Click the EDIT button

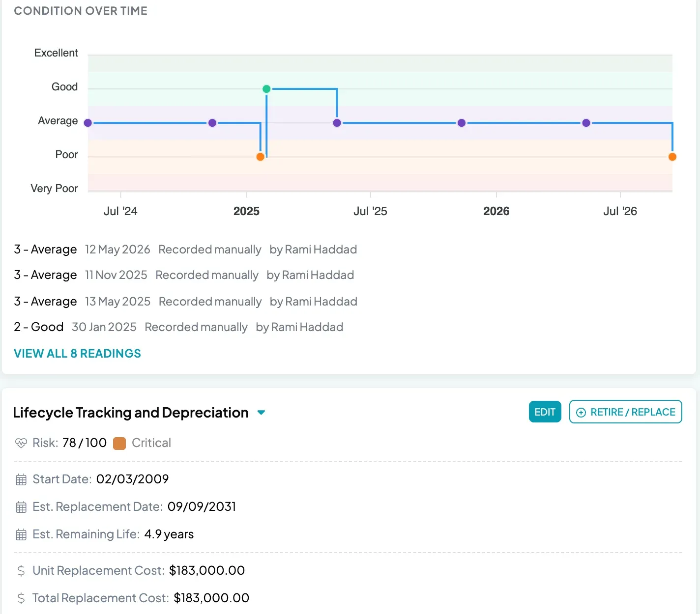pos(545,412)
